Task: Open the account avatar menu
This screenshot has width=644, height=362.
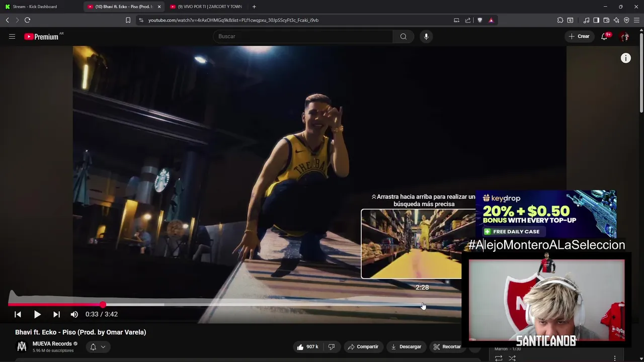Action: pos(625,36)
